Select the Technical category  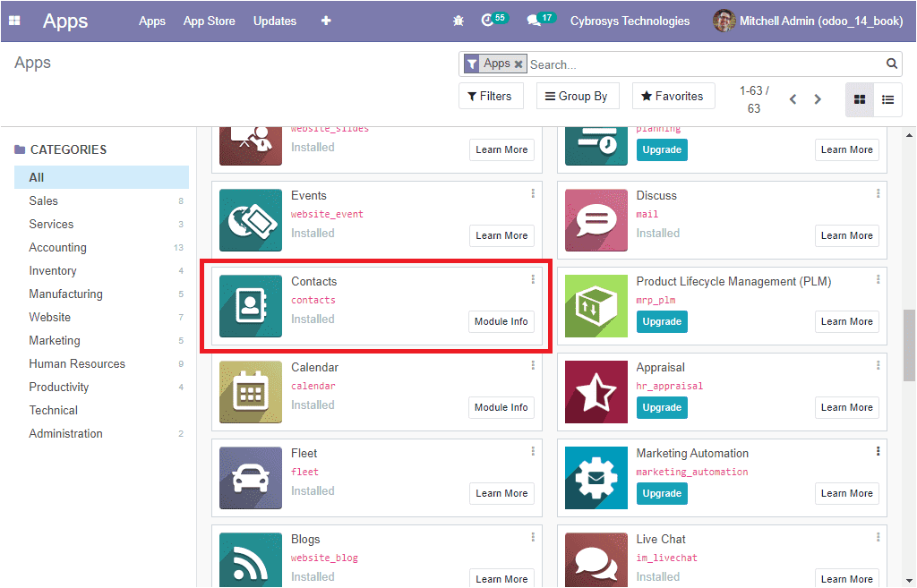(x=101, y=410)
